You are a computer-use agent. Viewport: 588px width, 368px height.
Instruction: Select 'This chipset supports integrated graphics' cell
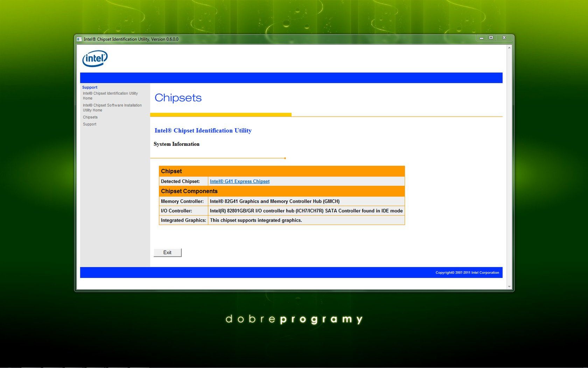point(306,220)
